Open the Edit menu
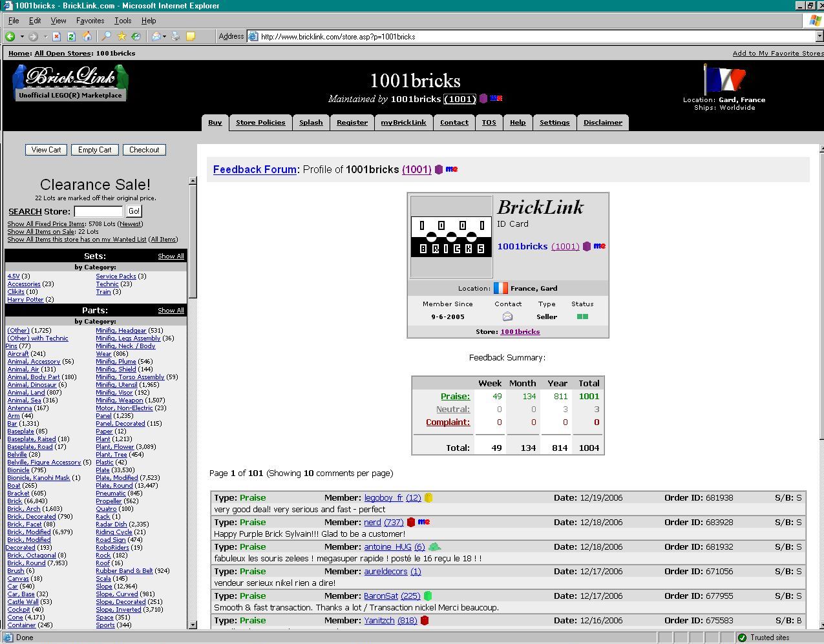 (x=35, y=21)
